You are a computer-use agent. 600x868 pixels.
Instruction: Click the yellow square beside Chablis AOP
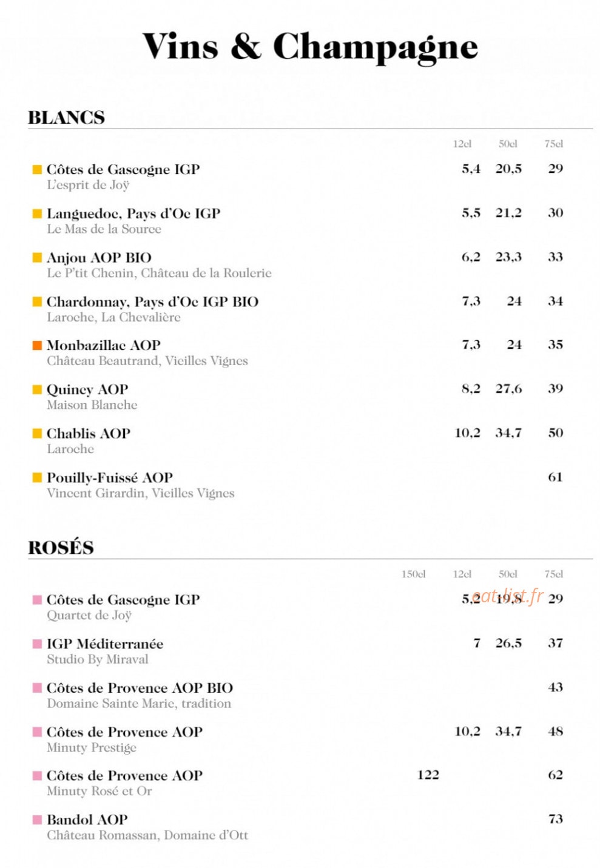point(37,433)
